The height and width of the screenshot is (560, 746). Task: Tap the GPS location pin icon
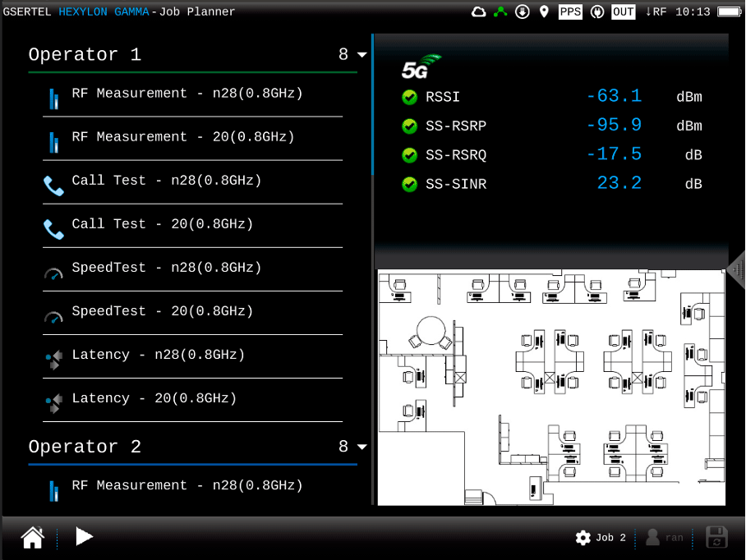[543, 11]
